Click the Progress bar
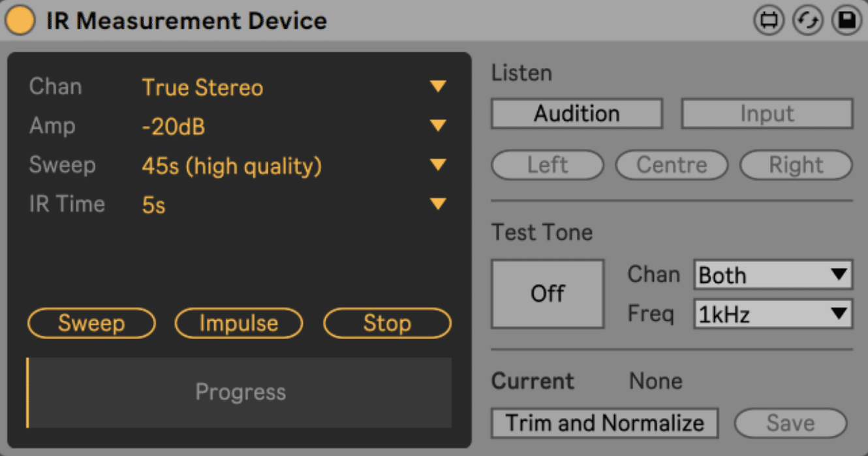This screenshot has width=868, height=456. 240,393
